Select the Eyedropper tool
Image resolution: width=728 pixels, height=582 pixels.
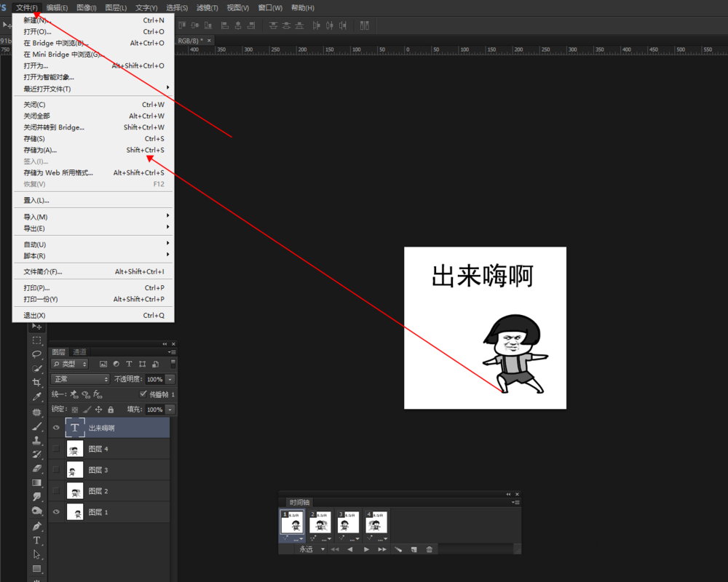[x=36, y=396]
